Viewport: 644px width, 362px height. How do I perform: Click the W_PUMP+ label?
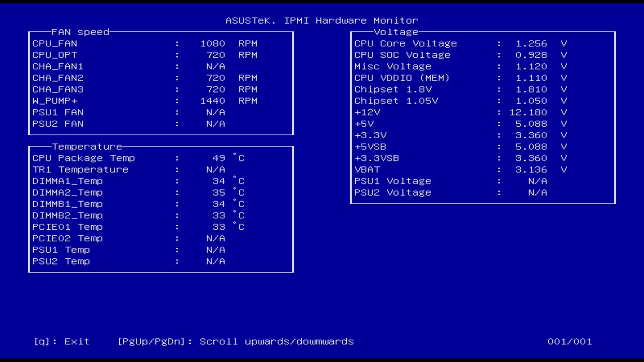coord(55,102)
